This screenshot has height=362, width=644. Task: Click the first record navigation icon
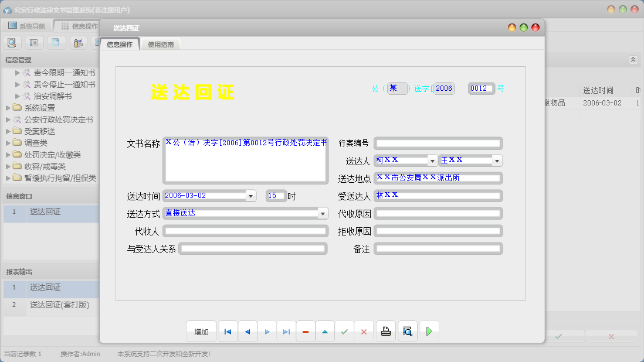(x=228, y=332)
